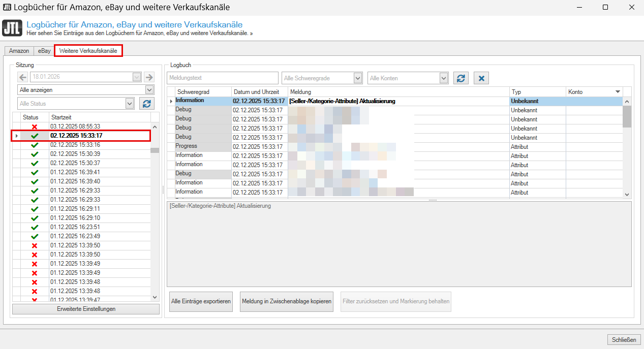
Task: Click green check status of 02.12.2025 15:30:39
Action: coord(35,154)
